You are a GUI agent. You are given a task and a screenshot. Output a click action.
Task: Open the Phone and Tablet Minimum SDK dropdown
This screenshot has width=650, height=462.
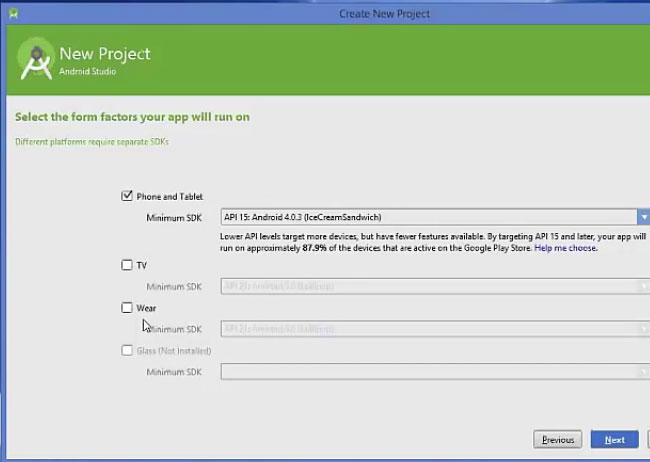tap(435, 217)
